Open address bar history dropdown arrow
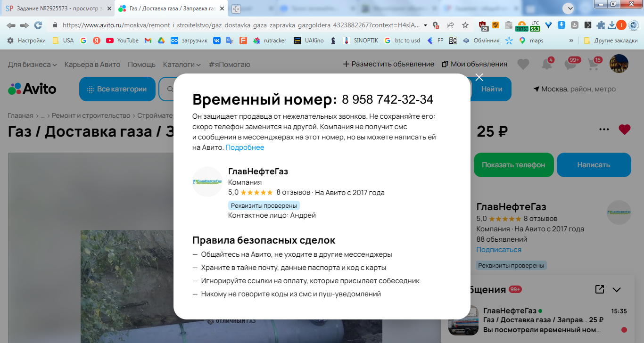The width and height of the screenshot is (644, 343). click(x=426, y=25)
